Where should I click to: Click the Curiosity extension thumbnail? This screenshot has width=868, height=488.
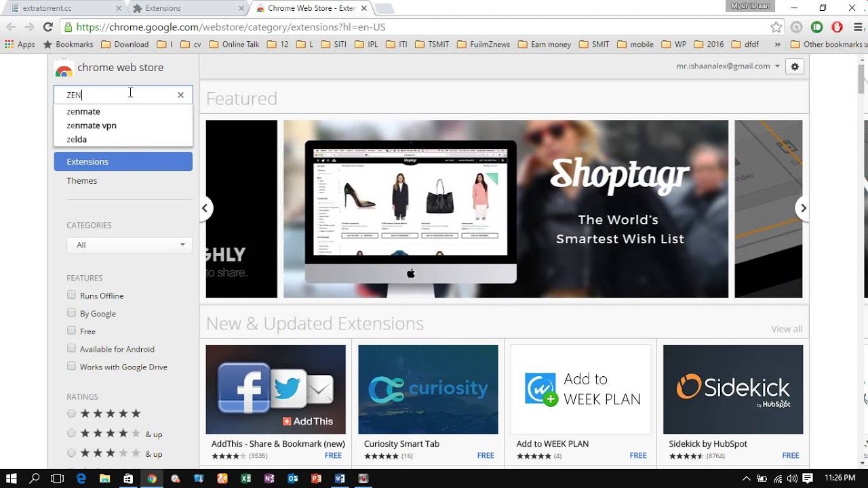point(428,390)
